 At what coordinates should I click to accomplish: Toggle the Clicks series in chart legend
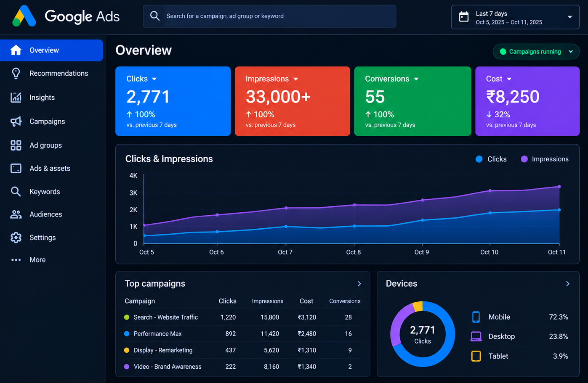[x=491, y=159]
